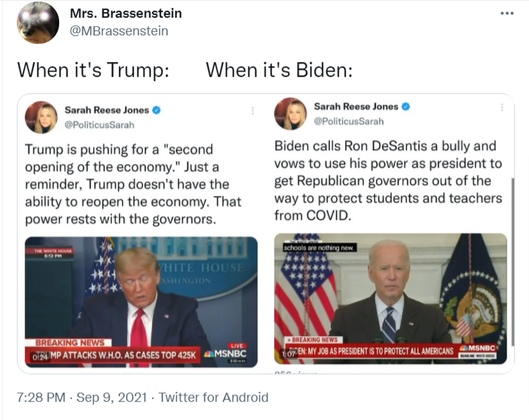Click the @MBrassenstein handle
This screenshot has width=529, height=420.
pyautogui.click(x=119, y=31)
